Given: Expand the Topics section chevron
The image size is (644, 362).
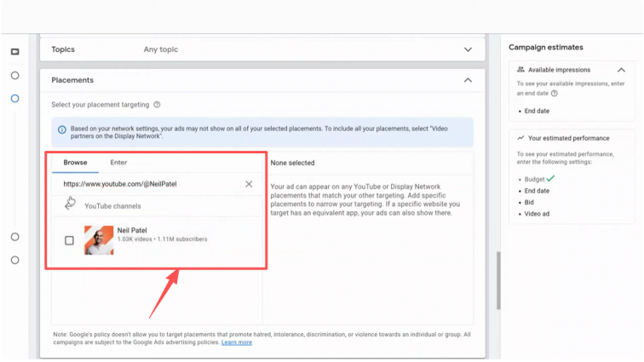Looking at the screenshot, I should [x=468, y=49].
